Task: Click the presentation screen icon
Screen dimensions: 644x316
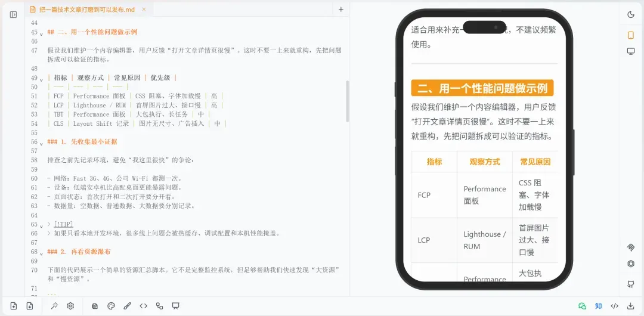Action: (x=176, y=306)
